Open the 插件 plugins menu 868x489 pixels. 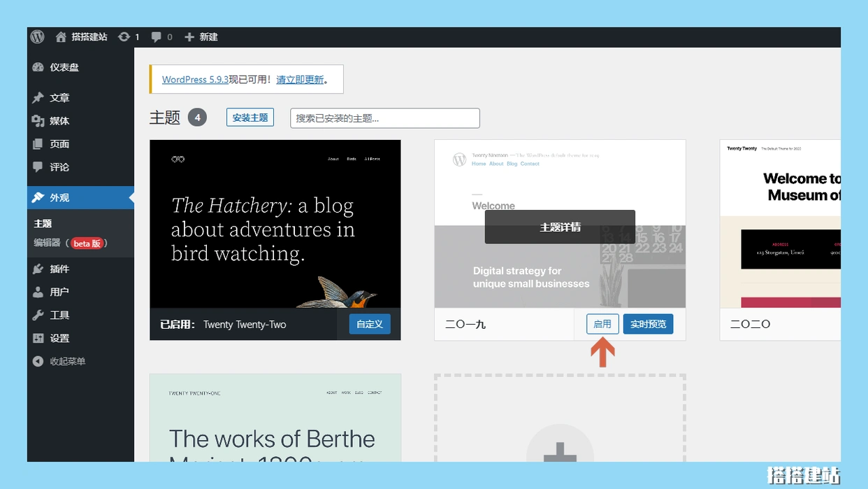59,269
